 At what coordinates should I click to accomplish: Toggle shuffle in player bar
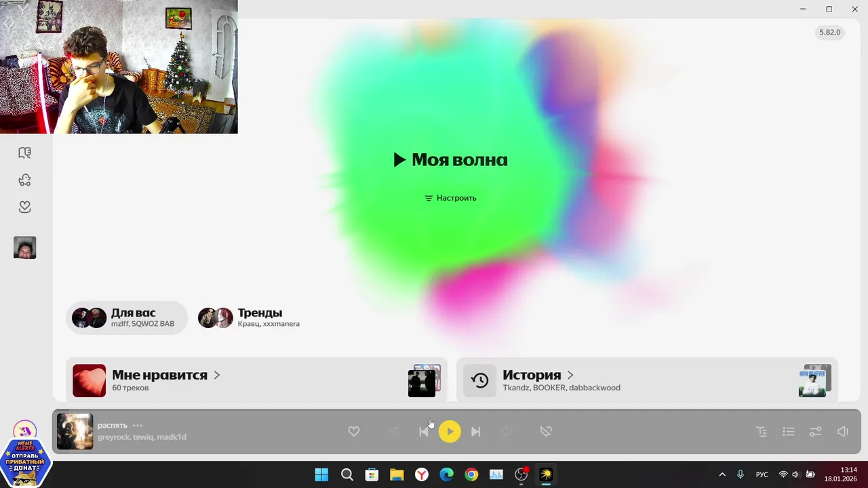point(393,432)
